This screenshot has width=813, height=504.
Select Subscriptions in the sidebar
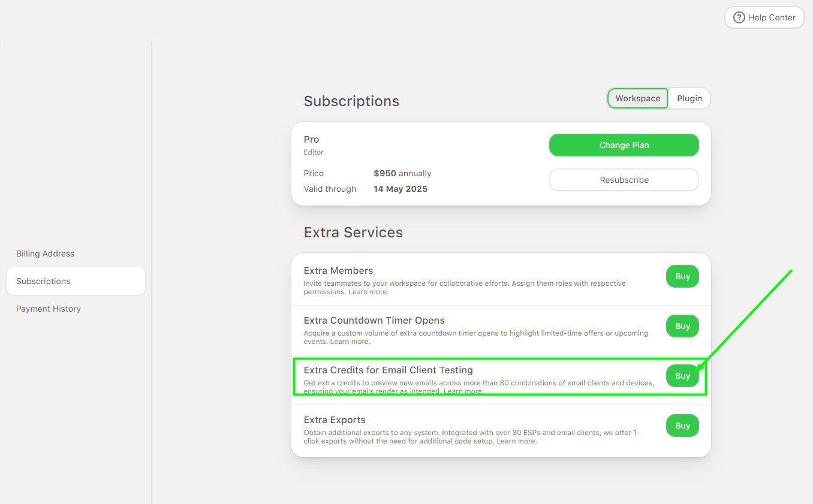click(x=43, y=281)
